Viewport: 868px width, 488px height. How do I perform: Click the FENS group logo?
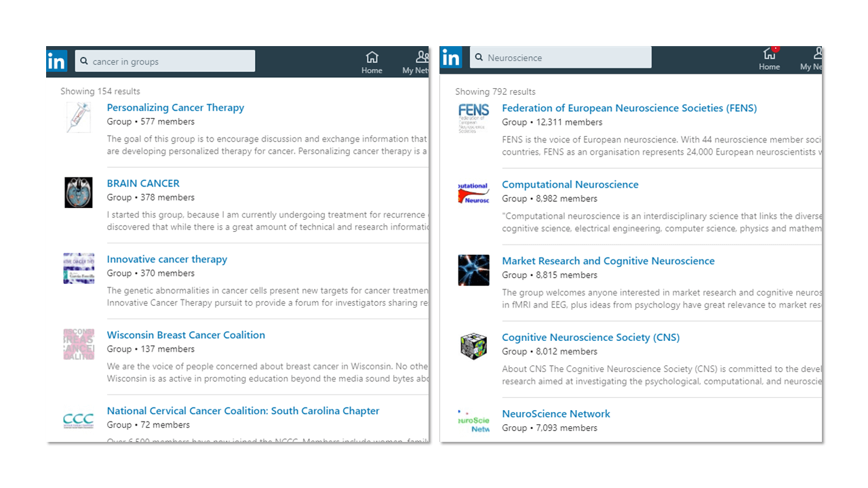click(473, 118)
